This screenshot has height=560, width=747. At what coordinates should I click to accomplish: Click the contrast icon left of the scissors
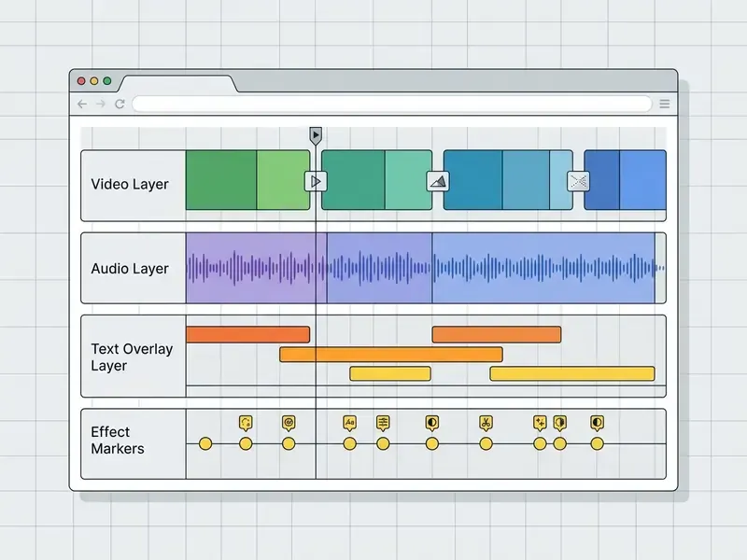[x=431, y=423]
